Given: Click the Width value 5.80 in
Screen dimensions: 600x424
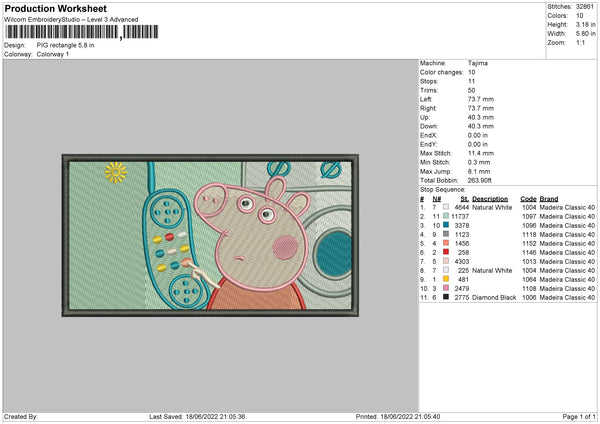Looking at the screenshot, I should (x=585, y=34).
